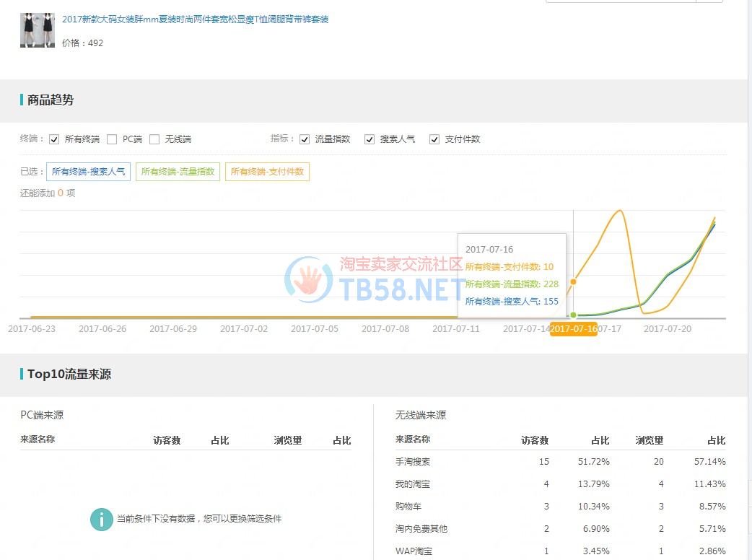Viewport: 752px width, 560px height.
Task: Click the 浏览量 header in 无线端来源 table
Action: [649, 440]
